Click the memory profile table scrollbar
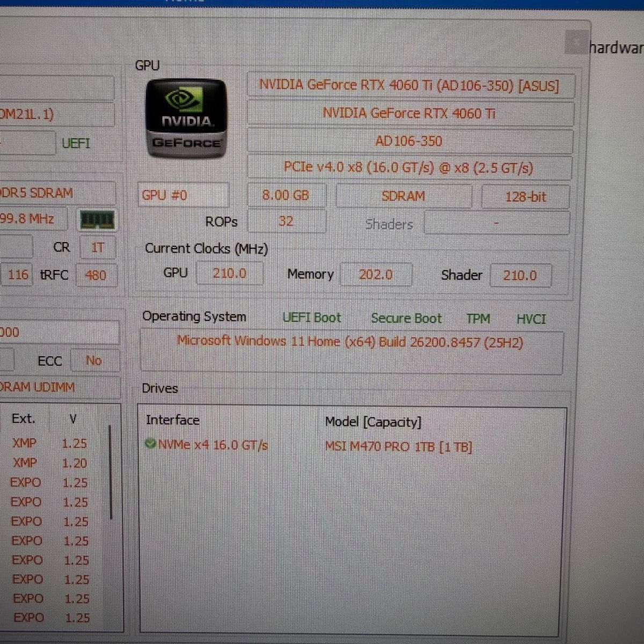Image resolution: width=644 pixels, height=644 pixels. pos(111,472)
